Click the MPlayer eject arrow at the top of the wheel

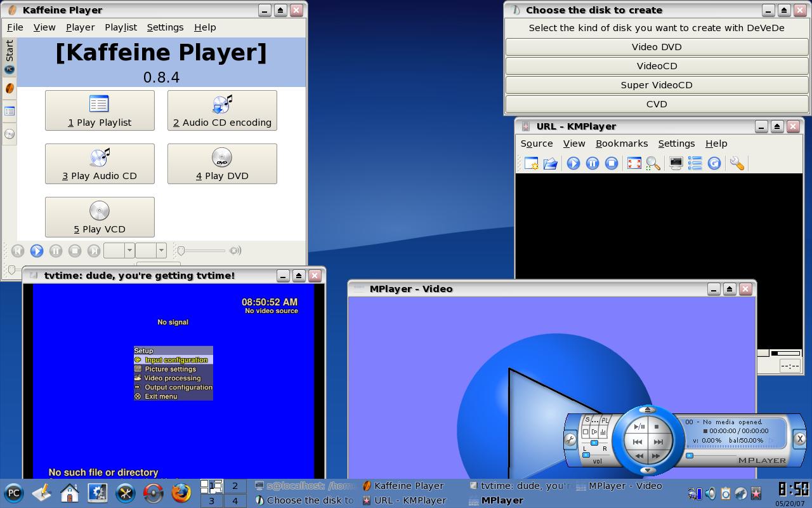(648, 410)
